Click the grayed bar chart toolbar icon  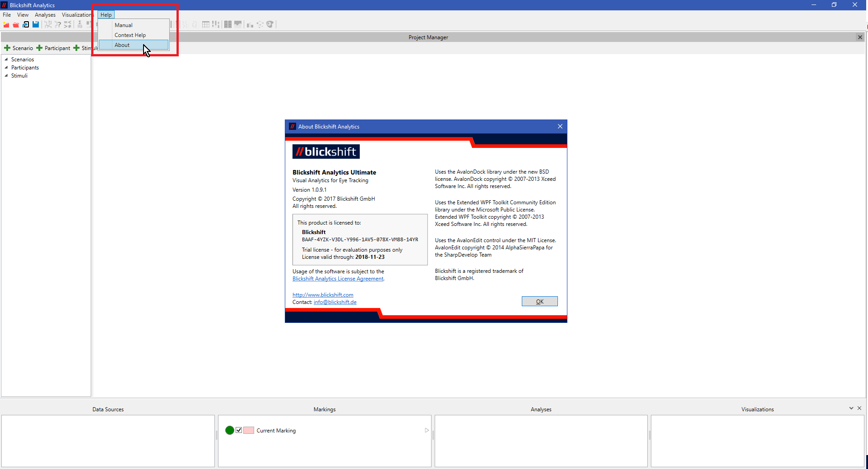point(250,24)
